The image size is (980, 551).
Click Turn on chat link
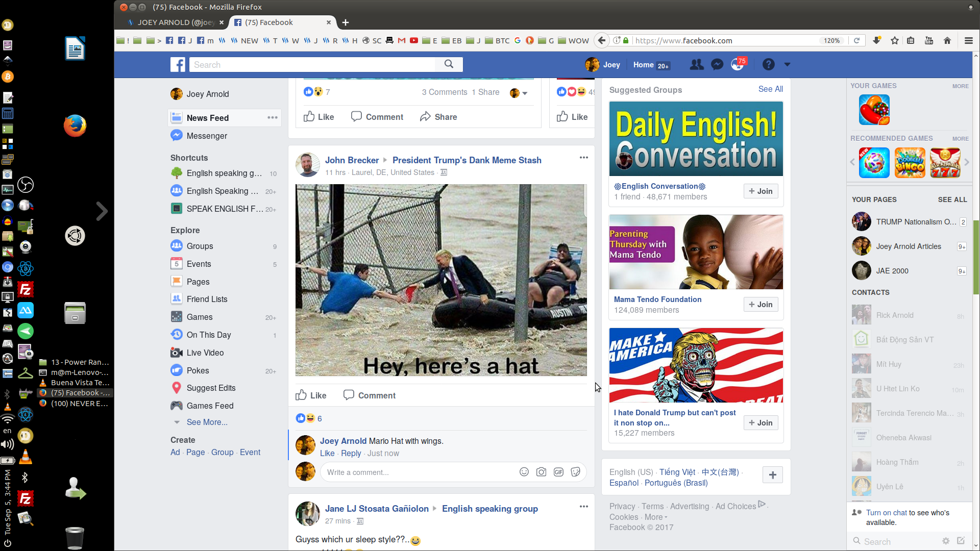[x=886, y=513]
